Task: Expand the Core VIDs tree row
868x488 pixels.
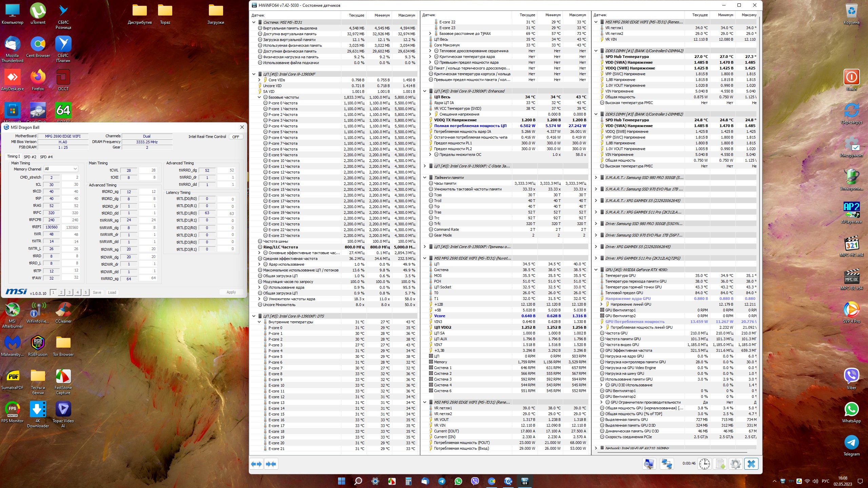Action: pyautogui.click(x=259, y=80)
